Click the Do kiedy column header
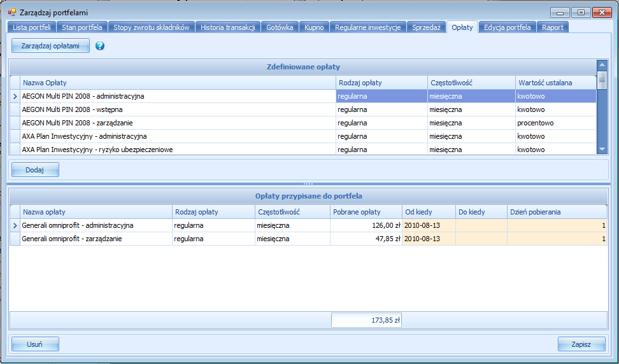Screen dimensions: 619x364 click(481, 212)
